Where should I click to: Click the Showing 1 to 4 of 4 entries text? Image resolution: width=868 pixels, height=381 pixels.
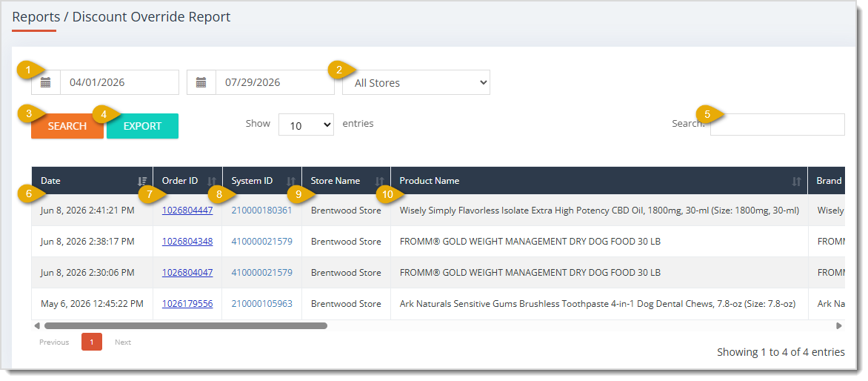pos(781,352)
